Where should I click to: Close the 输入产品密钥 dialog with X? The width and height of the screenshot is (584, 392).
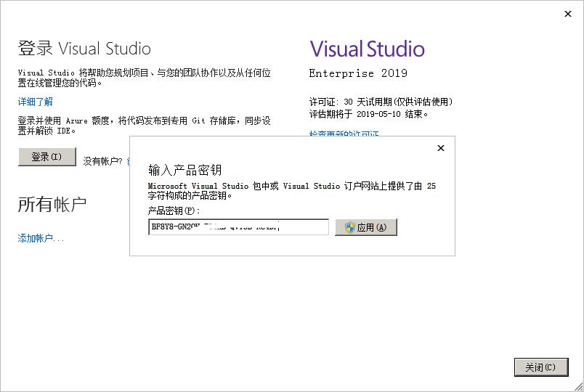[441, 148]
